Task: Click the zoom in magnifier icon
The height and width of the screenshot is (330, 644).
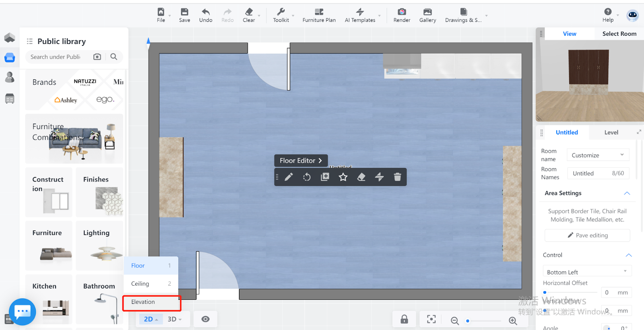Action: click(x=513, y=320)
